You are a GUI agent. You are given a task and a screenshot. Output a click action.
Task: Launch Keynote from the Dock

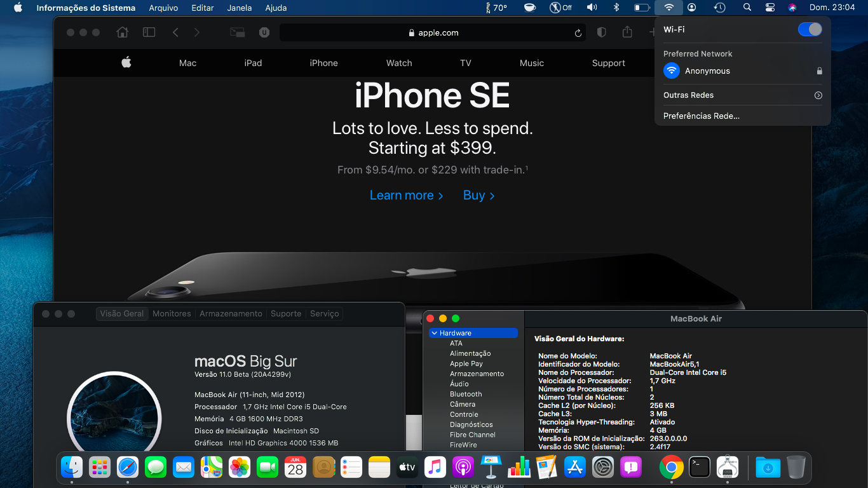pos(491,468)
